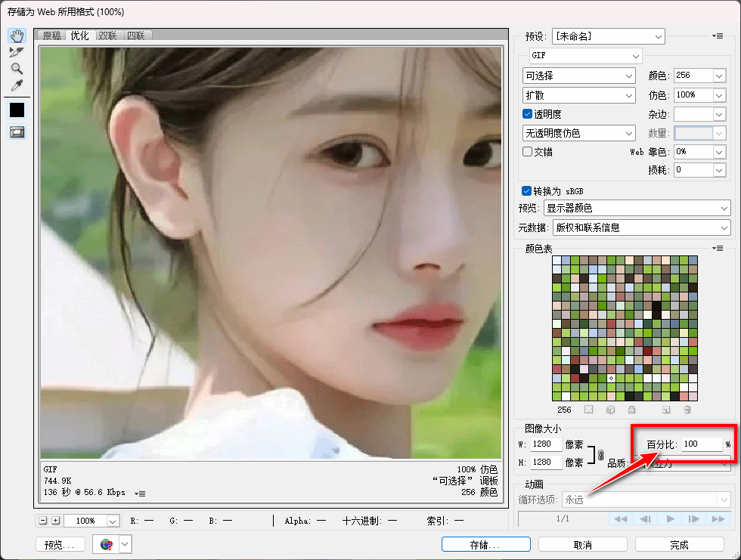This screenshot has height=560, width=741.
Task: Open the 预设 preset dropdown
Action: pos(608,36)
